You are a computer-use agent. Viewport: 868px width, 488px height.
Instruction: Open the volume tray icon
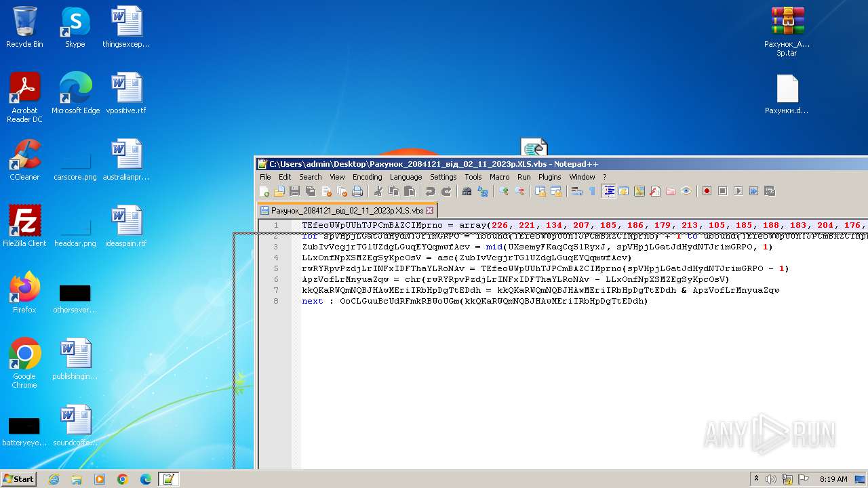point(771,479)
